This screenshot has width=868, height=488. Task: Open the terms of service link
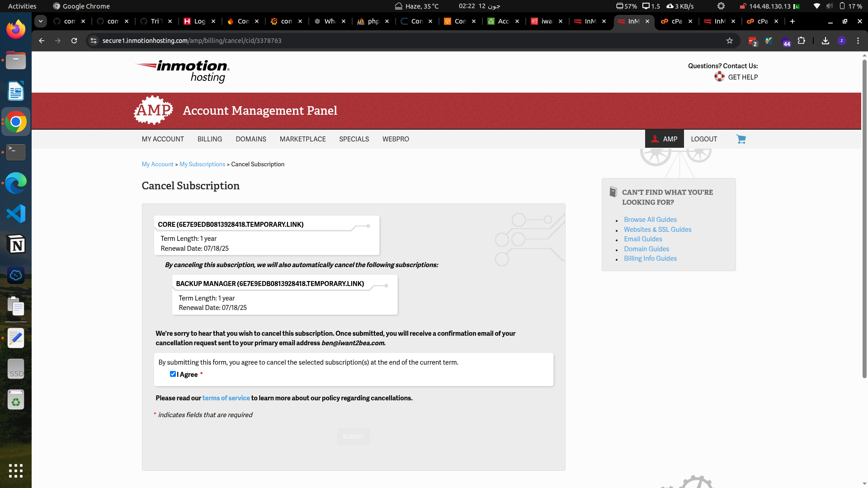(x=226, y=398)
